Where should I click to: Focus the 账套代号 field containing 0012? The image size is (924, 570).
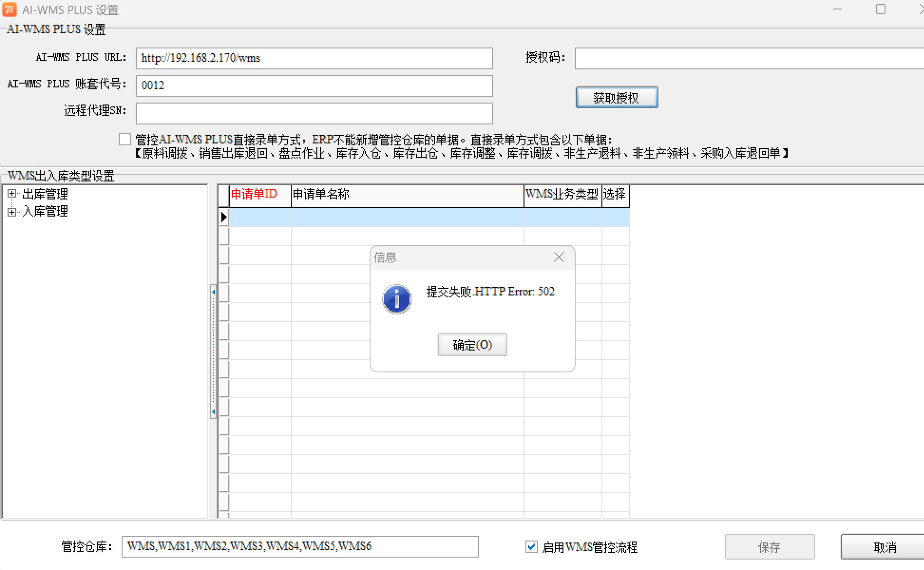pyautogui.click(x=314, y=85)
